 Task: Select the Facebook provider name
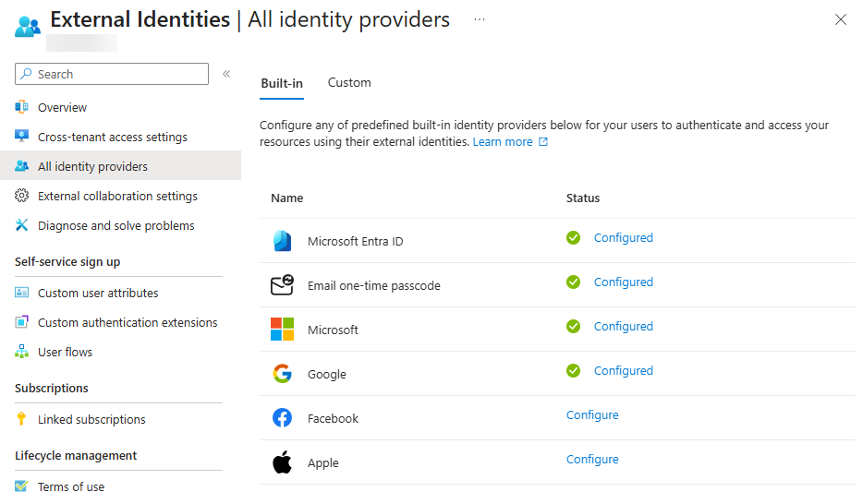(x=333, y=419)
